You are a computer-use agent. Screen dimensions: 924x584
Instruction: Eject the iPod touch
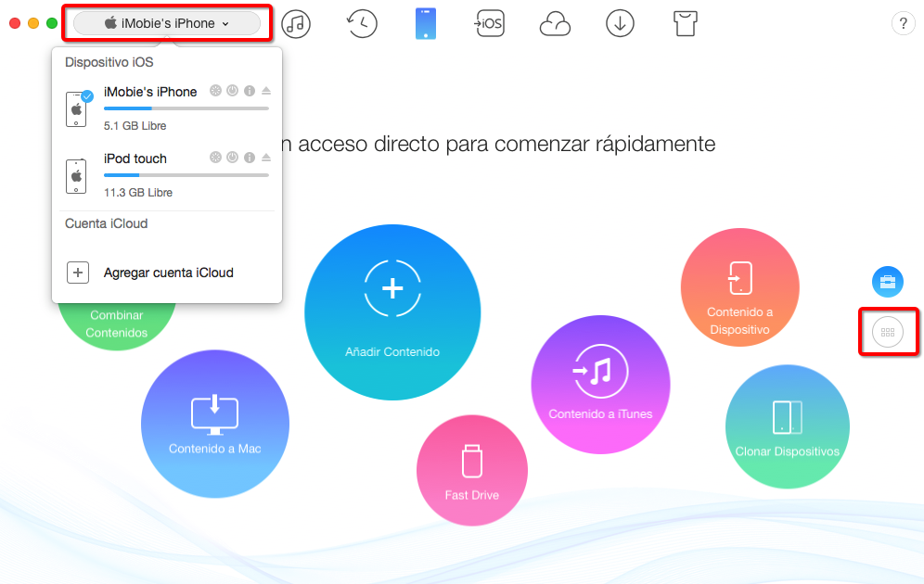266,158
